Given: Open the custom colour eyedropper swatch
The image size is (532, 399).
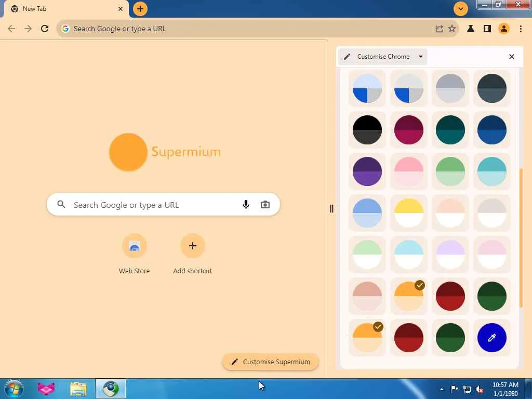Looking at the screenshot, I should click(491, 338).
